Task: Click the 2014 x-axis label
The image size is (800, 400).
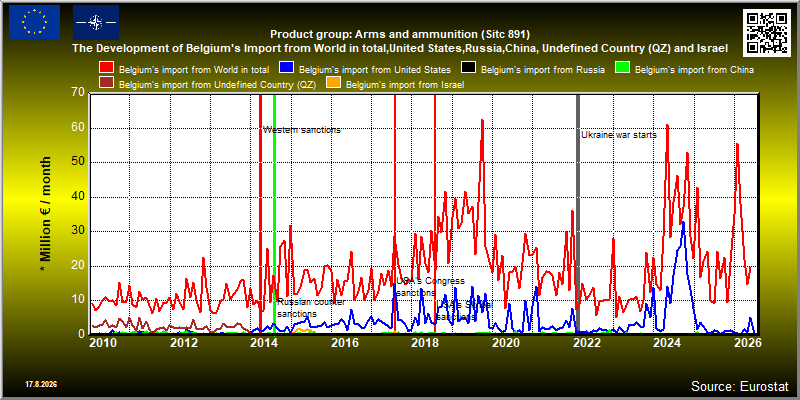Action: 264,343
